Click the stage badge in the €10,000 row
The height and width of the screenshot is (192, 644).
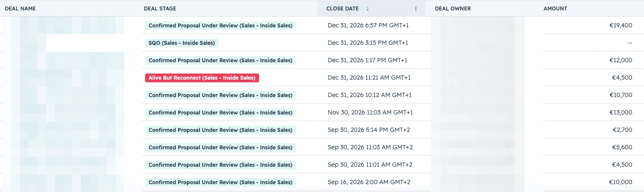coord(220,182)
